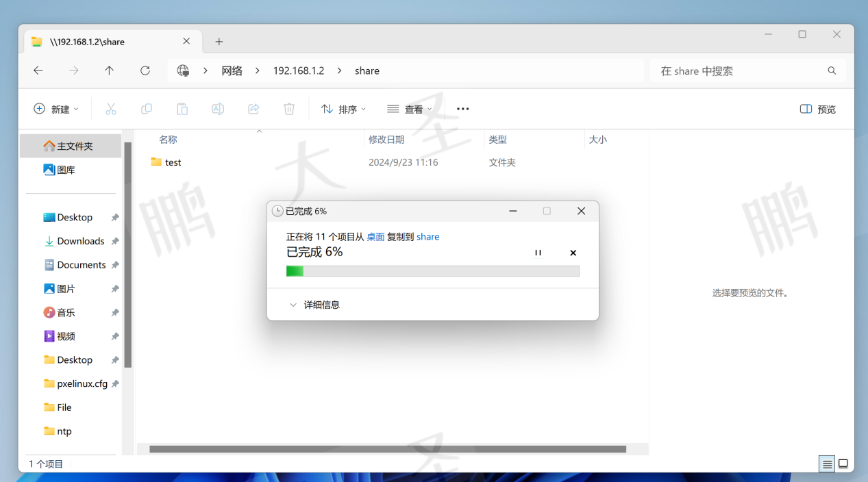Go back with the left arrow button

click(x=38, y=71)
